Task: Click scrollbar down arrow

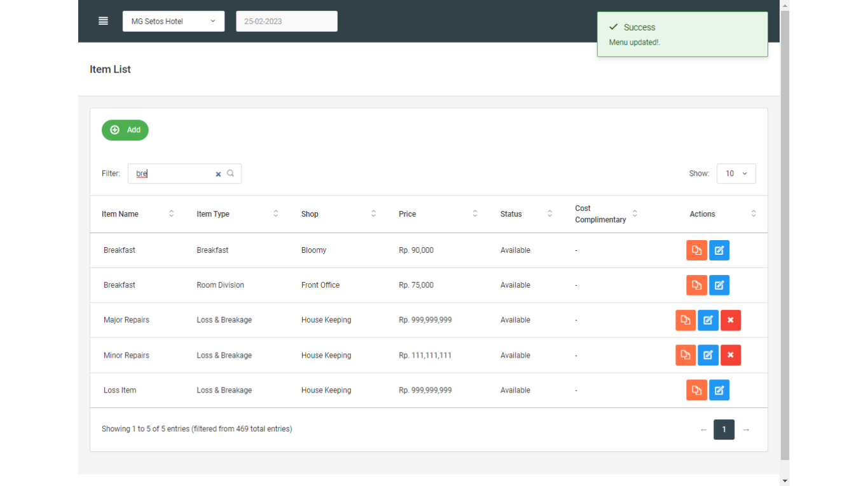Action: click(785, 481)
